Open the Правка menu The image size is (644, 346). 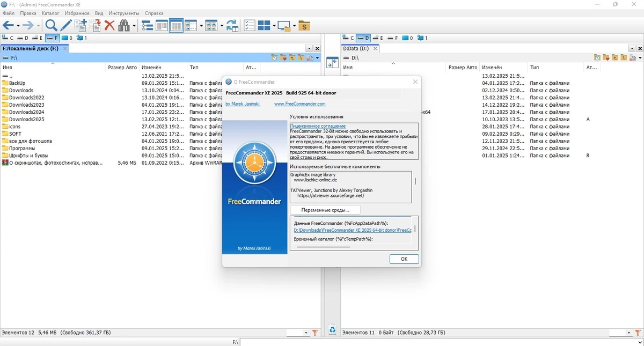point(28,13)
